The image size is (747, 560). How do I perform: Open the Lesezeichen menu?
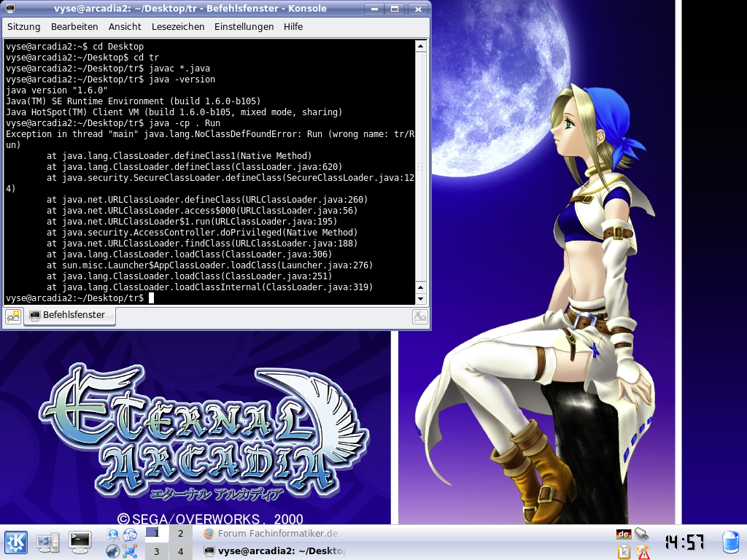(x=178, y=27)
